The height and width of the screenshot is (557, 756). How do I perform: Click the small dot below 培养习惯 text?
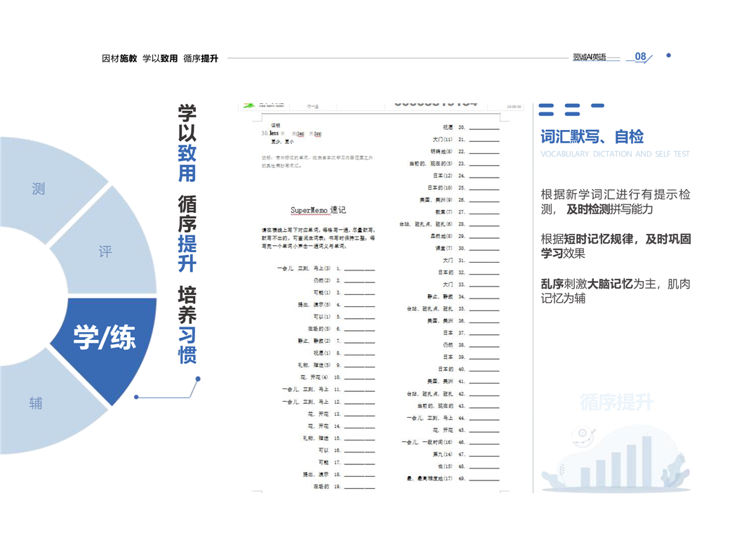coord(198,379)
